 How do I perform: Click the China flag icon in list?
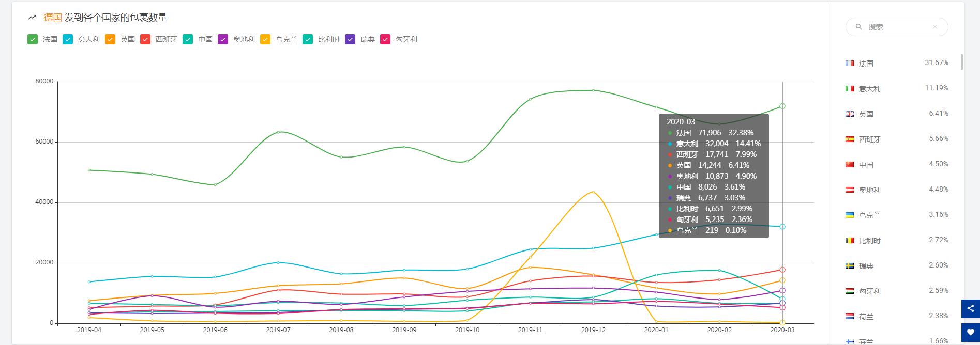tap(850, 165)
